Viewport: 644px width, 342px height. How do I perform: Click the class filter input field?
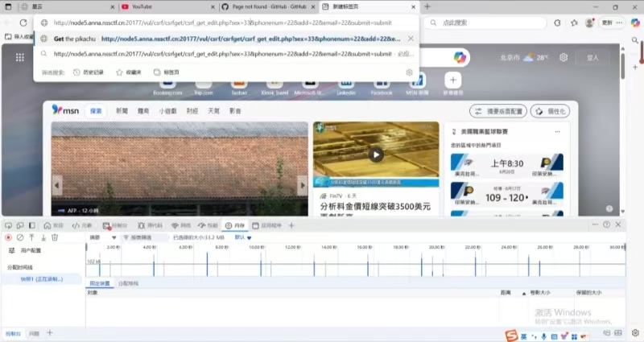tap(146, 237)
